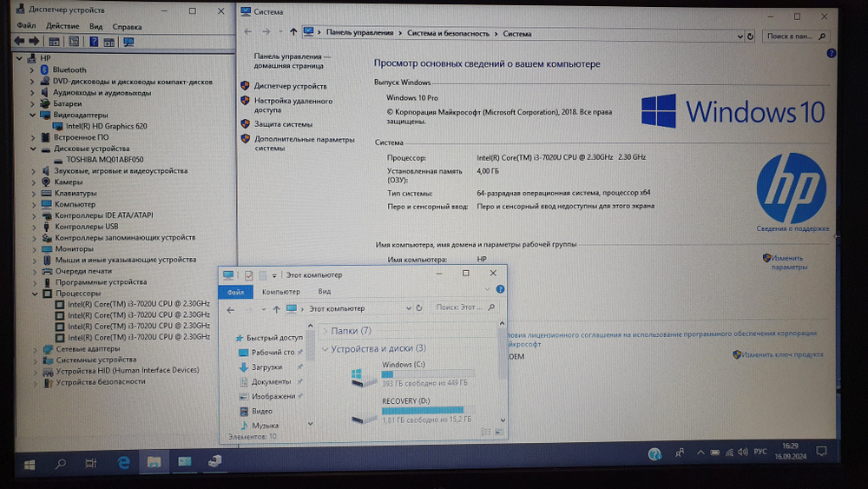Expand the Мониторы tree node

pos(34,248)
